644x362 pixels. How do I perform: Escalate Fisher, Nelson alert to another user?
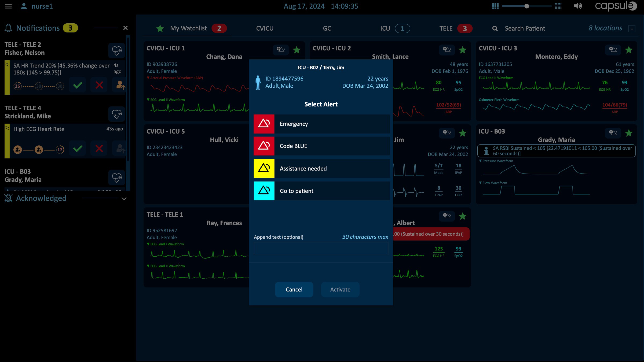120,85
